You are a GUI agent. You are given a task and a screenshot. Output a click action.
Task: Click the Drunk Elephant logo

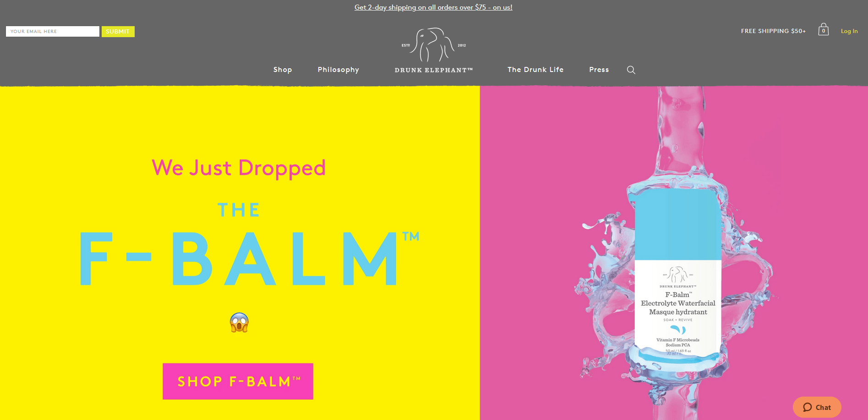click(x=433, y=50)
